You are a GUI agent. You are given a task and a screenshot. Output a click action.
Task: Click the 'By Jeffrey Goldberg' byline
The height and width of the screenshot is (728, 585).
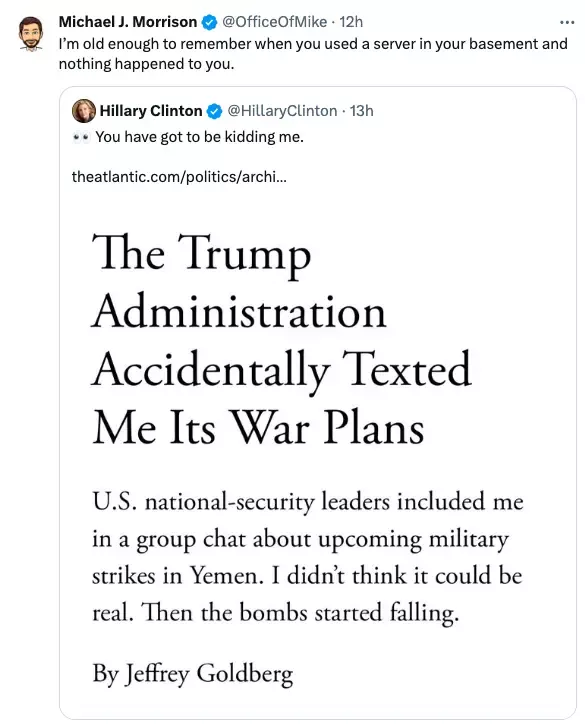click(x=193, y=674)
